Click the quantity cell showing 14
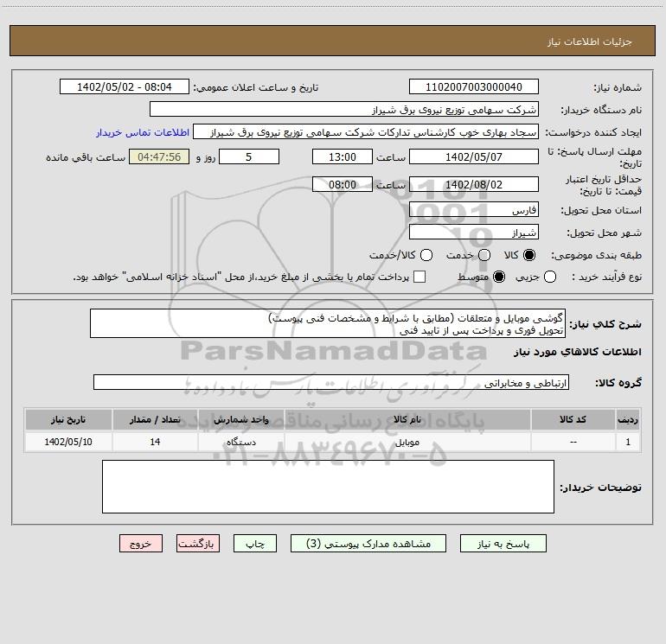 (x=155, y=442)
